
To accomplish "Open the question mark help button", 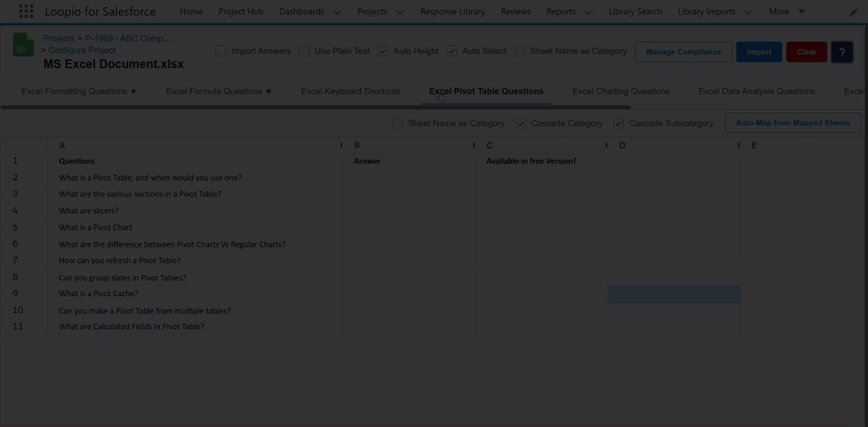I will pos(842,52).
